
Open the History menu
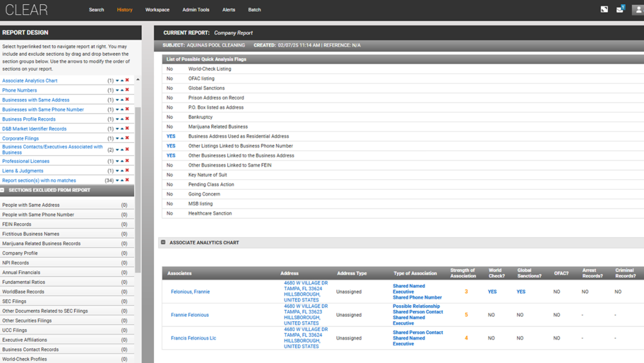click(124, 10)
